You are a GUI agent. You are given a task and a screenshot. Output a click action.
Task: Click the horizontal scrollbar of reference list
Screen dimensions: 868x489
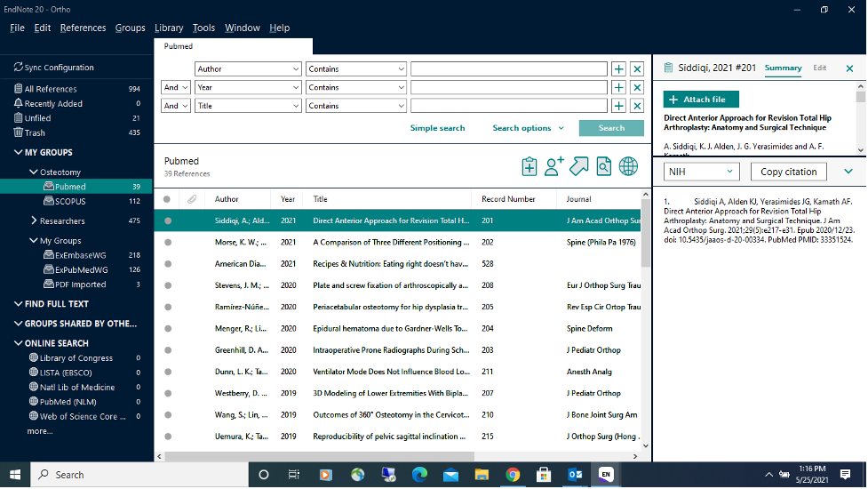(320, 456)
